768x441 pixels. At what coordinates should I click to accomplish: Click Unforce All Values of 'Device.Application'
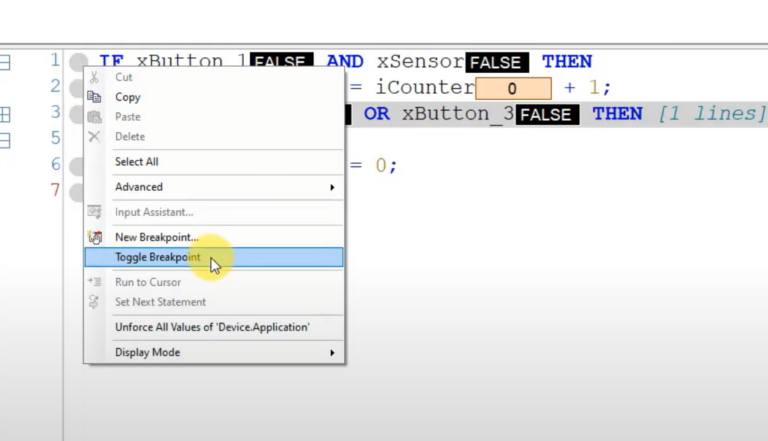point(212,327)
